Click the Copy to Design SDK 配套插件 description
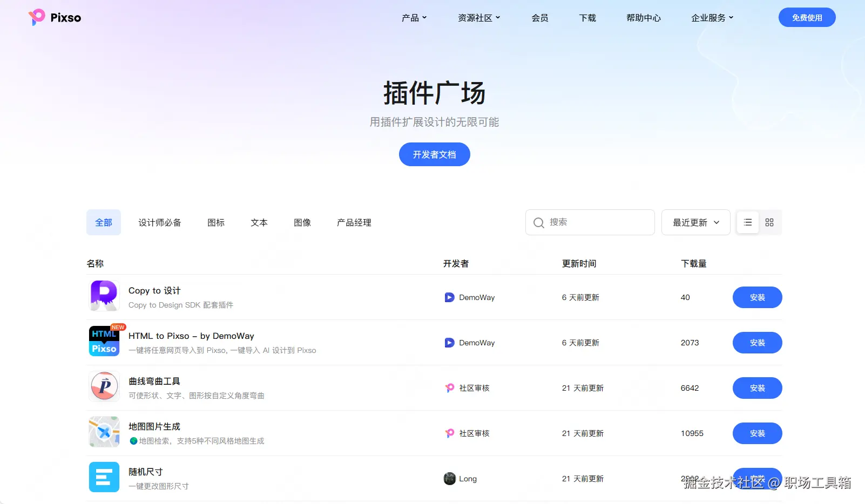The width and height of the screenshot is (865, 504). coord(181,305)
